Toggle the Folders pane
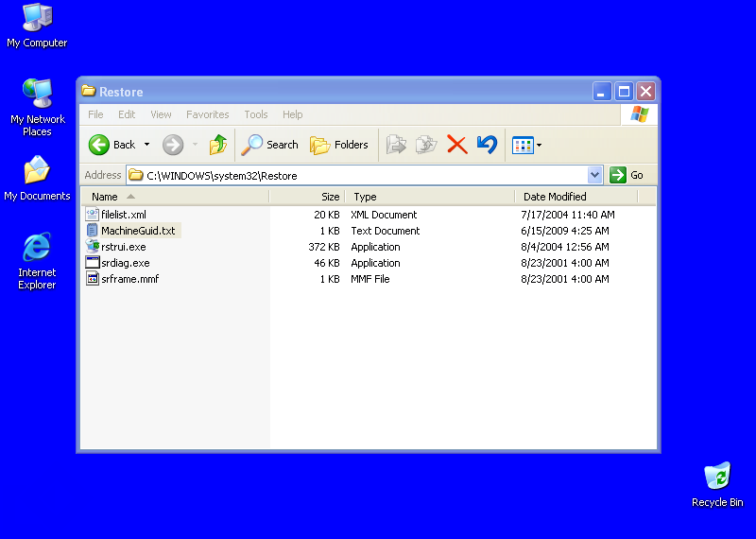 click(x=339, y=145)
